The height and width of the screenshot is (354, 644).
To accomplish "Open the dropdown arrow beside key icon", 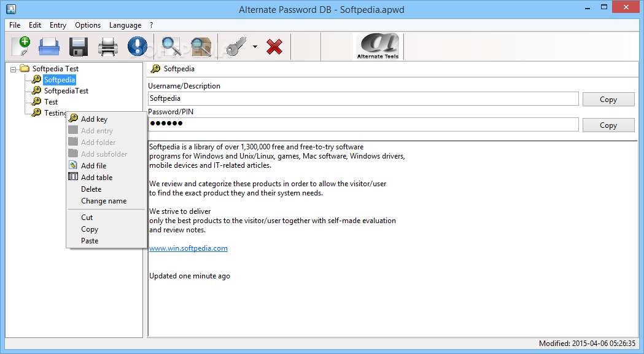I will pos(255,47).
